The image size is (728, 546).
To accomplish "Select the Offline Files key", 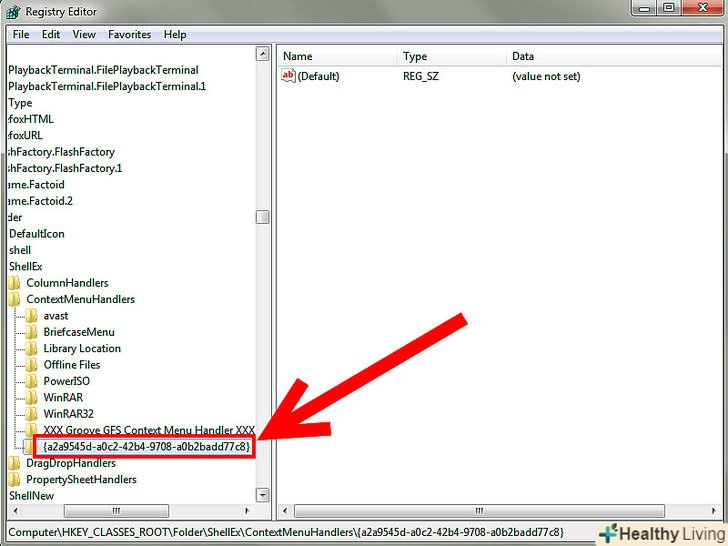I will [72, 364].
